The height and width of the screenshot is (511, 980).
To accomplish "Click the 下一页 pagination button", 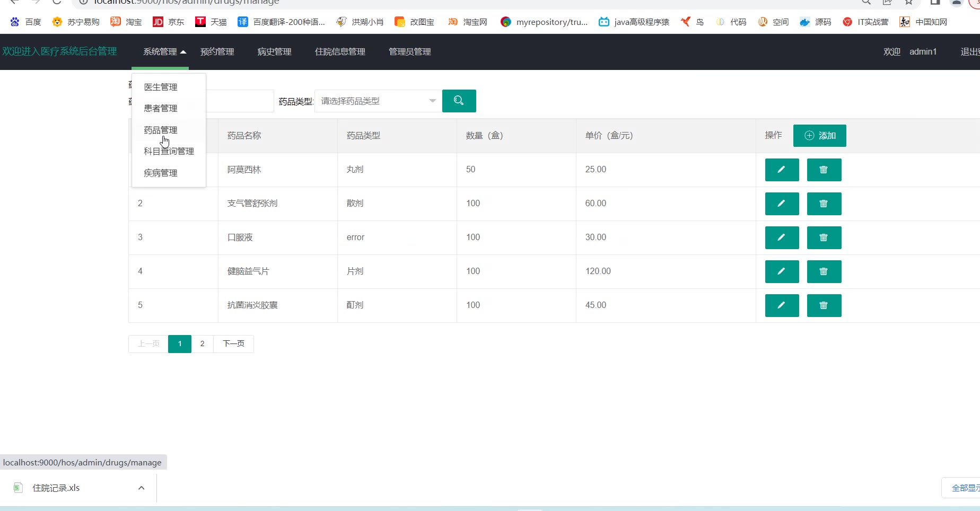I will point(233,343).
